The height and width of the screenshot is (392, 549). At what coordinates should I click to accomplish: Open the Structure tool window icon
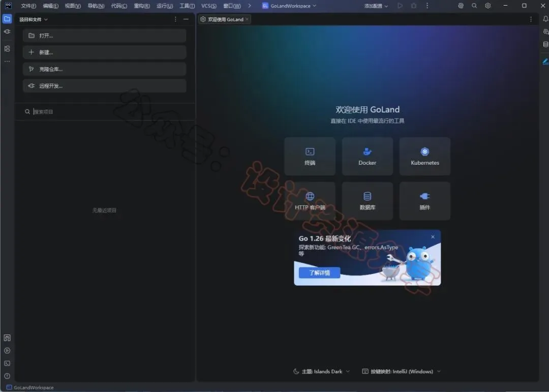click(7, 49)
